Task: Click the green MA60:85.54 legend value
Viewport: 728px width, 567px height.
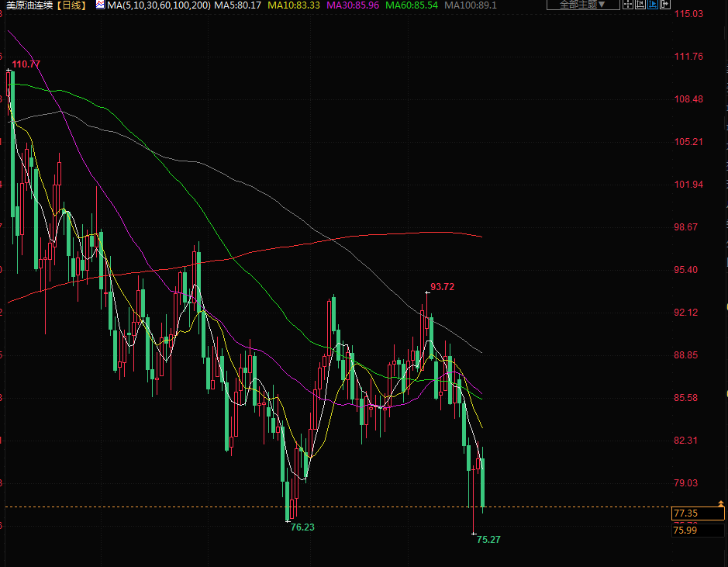Action: coord(412,5)
